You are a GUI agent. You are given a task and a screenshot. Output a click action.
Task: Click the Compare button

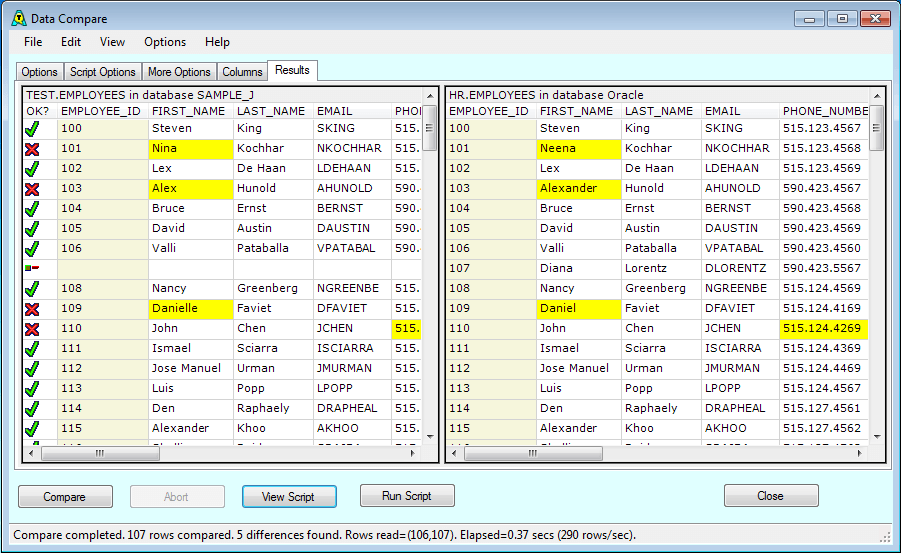coord(65,497)
